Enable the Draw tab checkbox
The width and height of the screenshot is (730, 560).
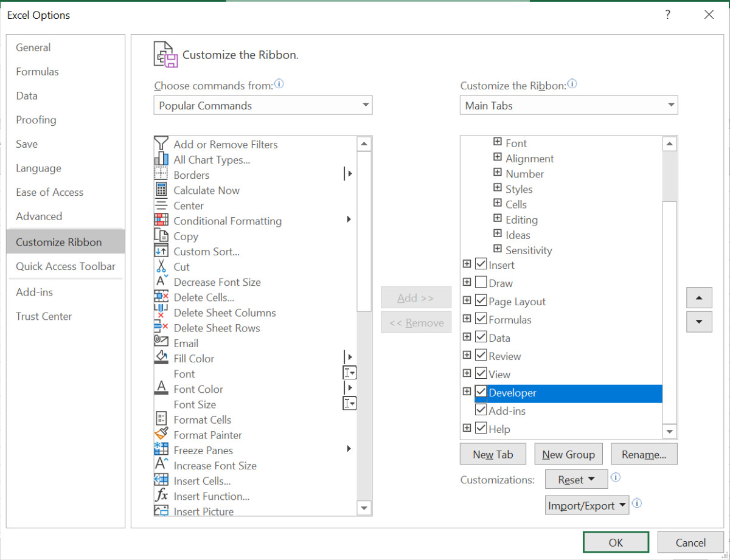(481, 283)
